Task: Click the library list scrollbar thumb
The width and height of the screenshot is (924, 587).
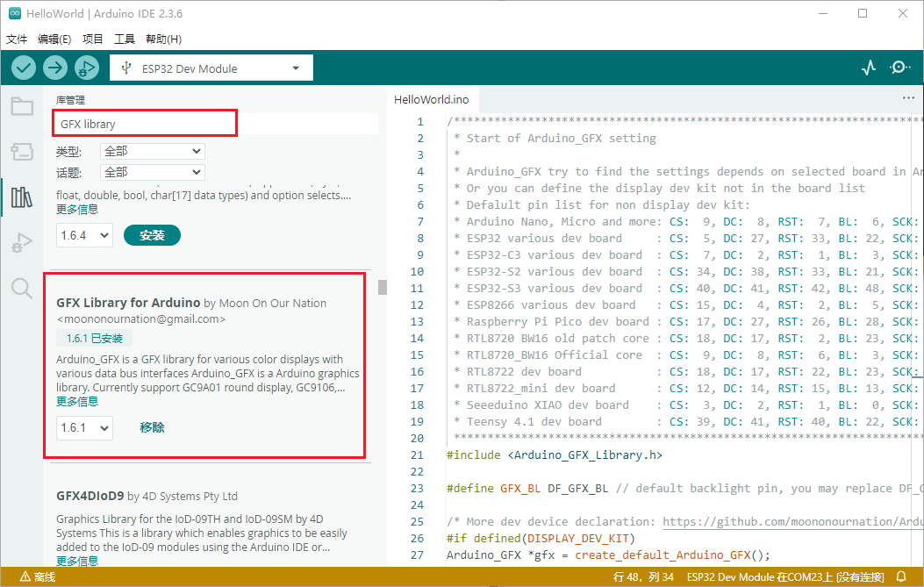Action: click(383, 287)
